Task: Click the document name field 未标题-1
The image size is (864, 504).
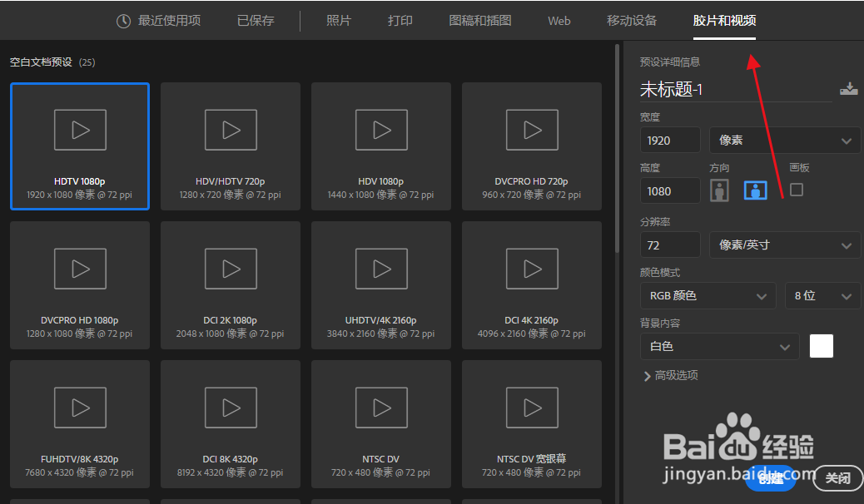Action: click(x=736, y=89)
